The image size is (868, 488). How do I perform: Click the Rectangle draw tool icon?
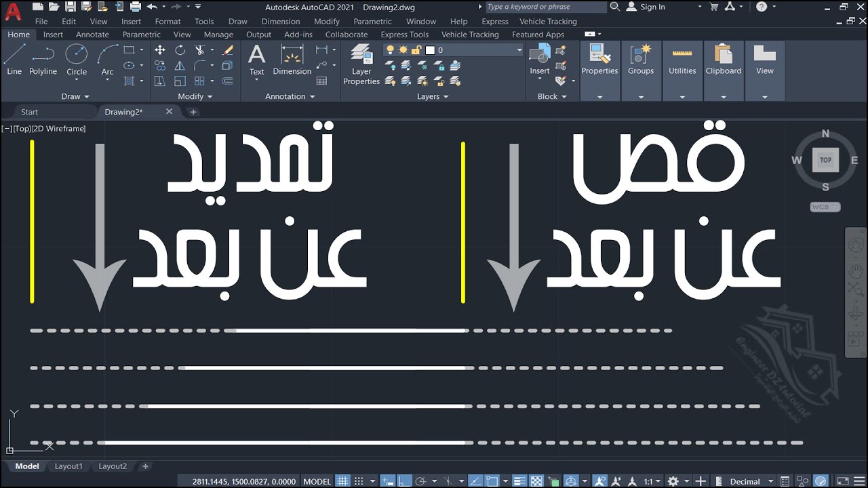click(129, 49)
